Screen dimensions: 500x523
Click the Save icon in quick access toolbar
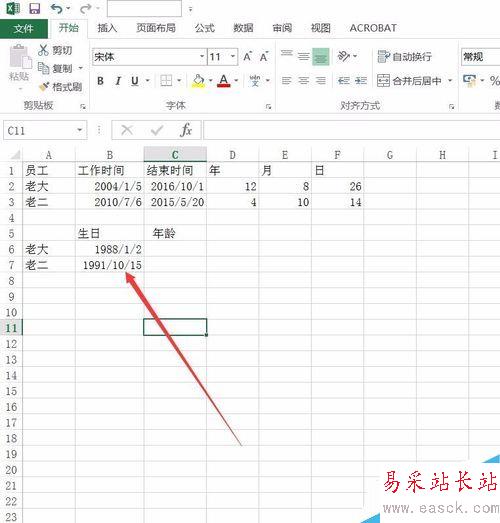point(35,8)
